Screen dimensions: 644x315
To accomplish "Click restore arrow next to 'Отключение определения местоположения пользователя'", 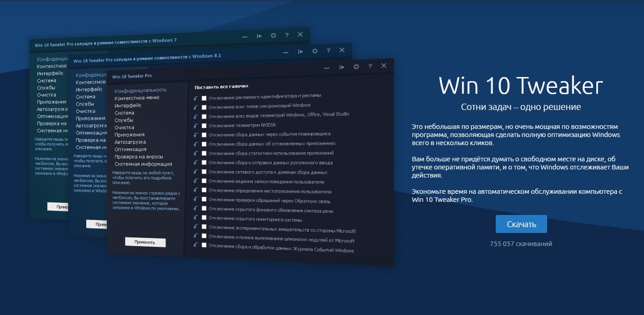I will click(x=196, y=190).
